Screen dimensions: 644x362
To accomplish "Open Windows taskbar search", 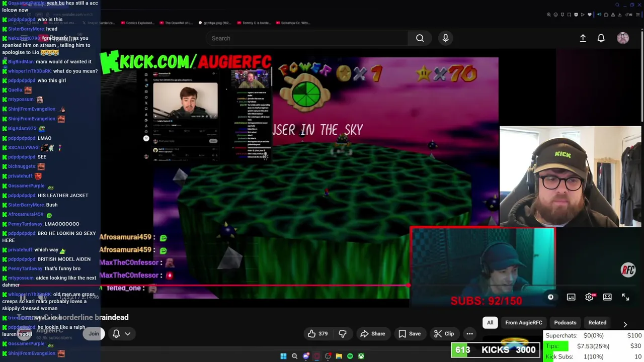I will tap(295, 356).
